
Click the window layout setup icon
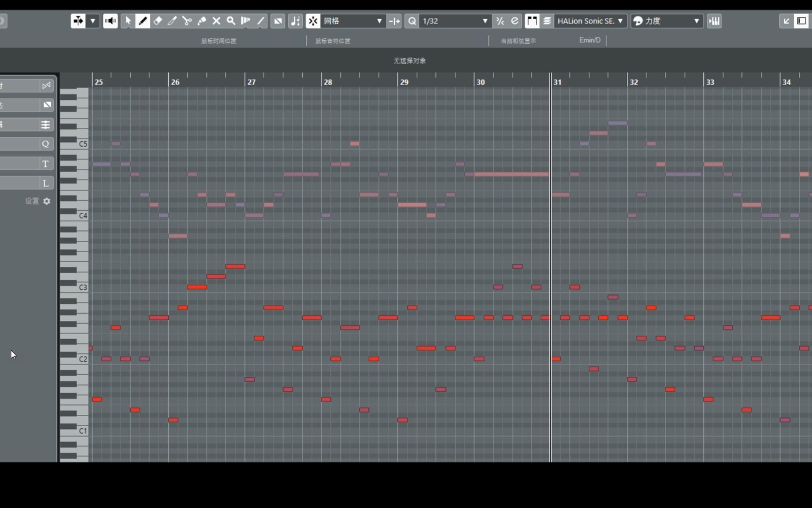point(801,21)
